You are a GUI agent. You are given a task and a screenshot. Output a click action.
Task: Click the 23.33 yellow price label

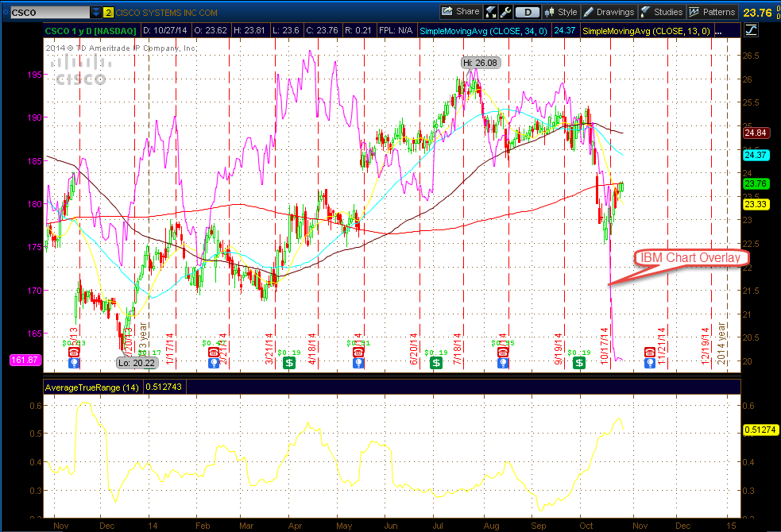[756, 204]
